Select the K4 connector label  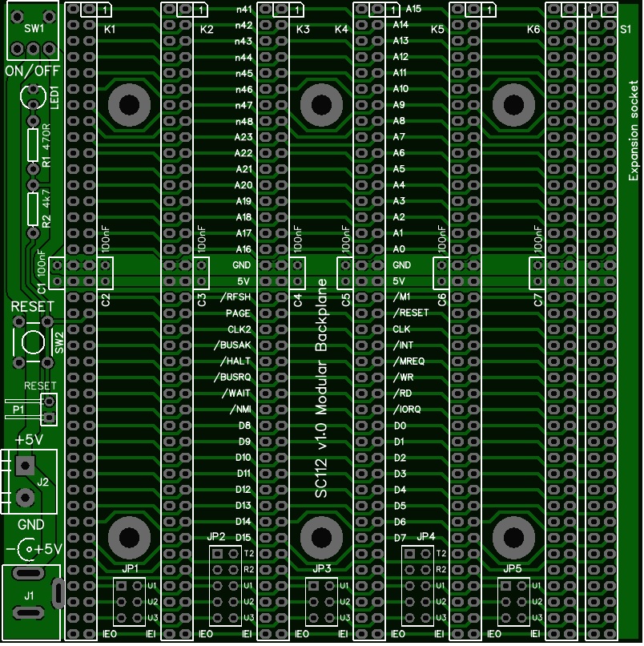pyautogui.click(x=341, y=29)
